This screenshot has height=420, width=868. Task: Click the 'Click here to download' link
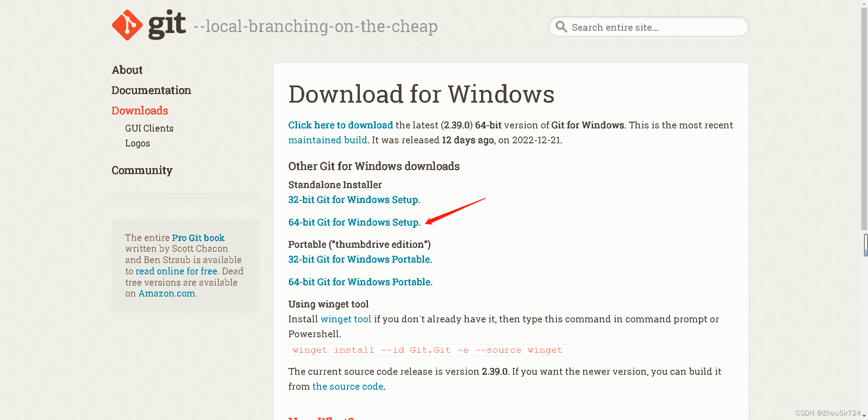point(340,125)
